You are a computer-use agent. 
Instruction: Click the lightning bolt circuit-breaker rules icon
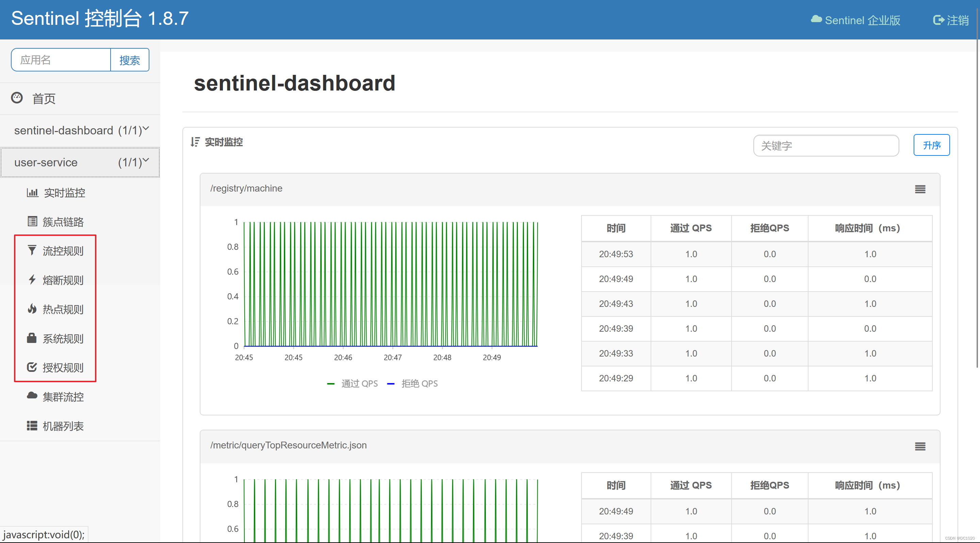click(x=32, y=279)
